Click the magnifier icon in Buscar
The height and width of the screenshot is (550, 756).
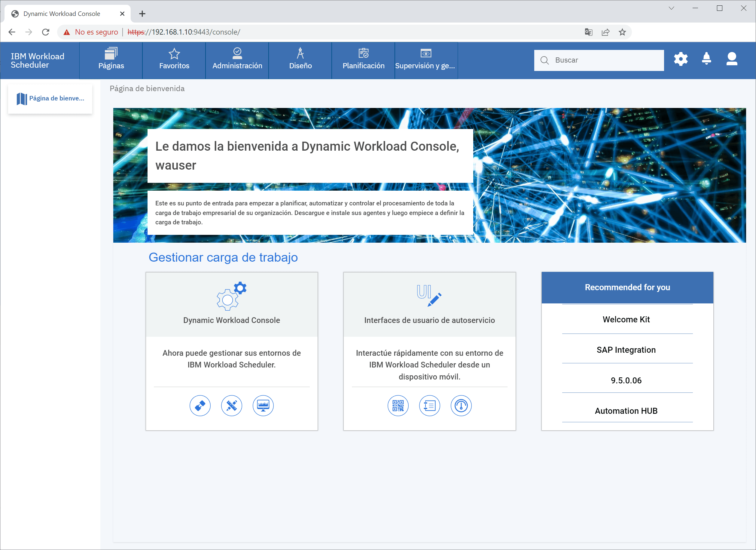pyautogui.click(x=544, y=60)
